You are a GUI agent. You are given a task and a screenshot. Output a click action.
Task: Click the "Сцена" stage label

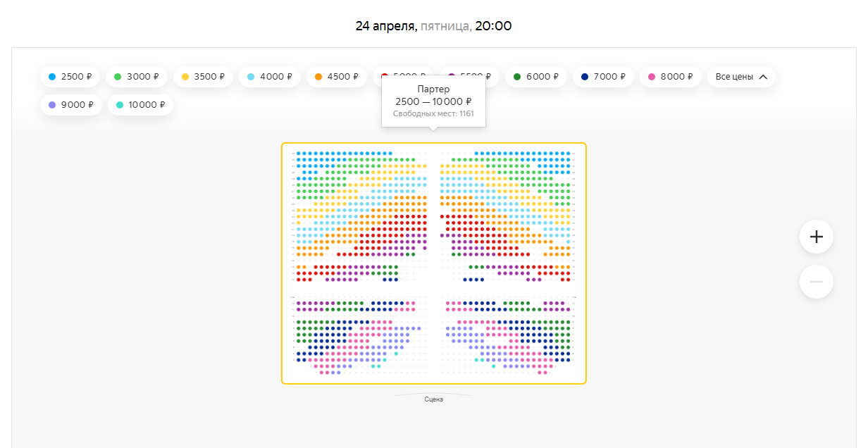(x=433, y=399)
